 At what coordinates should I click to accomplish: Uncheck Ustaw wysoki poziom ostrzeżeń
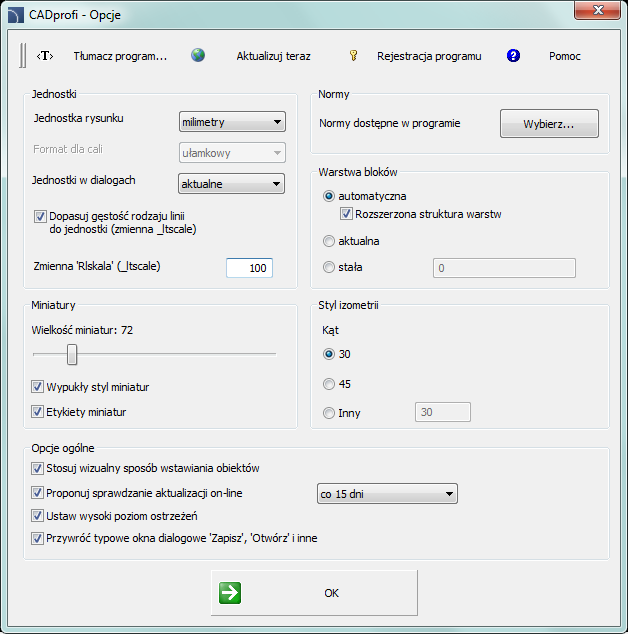click(37, 516)
